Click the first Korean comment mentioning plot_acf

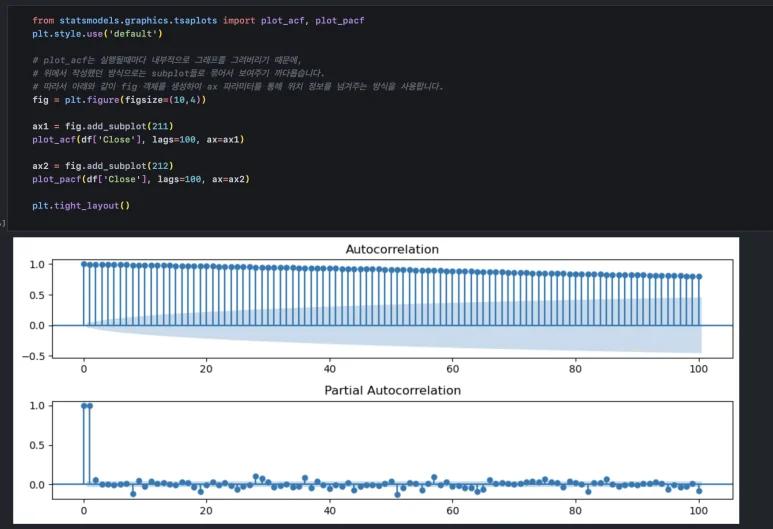click(172, 60)
